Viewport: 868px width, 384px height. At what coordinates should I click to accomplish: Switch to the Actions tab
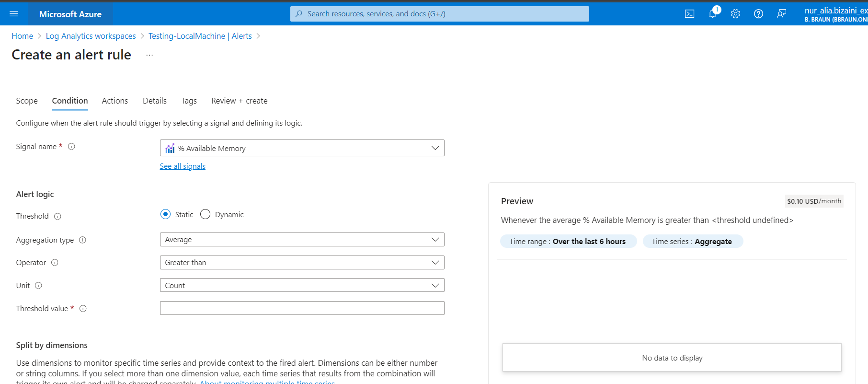[115, 101]
